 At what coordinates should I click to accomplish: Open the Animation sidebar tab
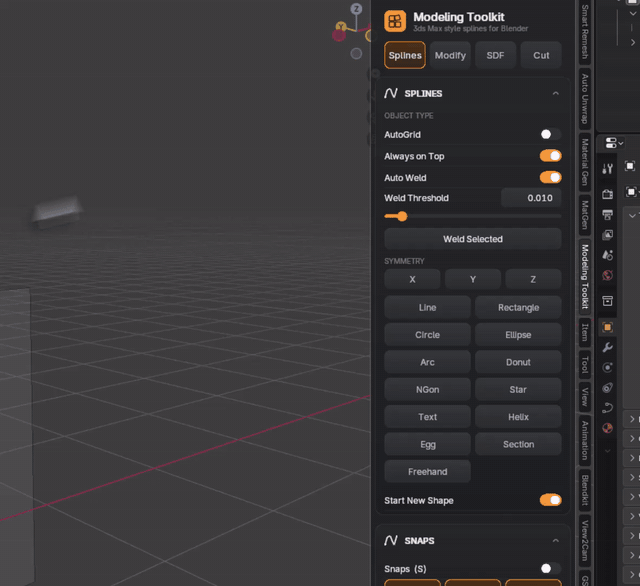(585, 440)
